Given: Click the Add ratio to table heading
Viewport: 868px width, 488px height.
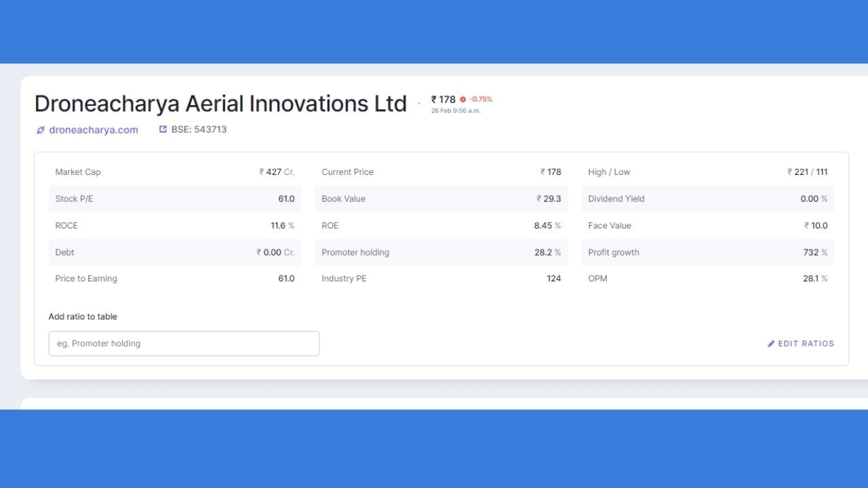Looking at the screenshot, I should pos(83,317).
